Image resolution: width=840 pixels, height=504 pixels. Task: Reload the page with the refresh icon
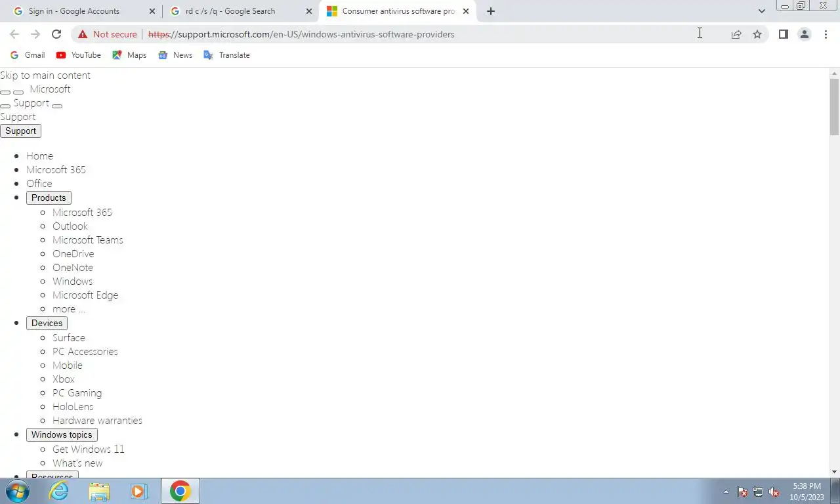[x=56, y=34]
